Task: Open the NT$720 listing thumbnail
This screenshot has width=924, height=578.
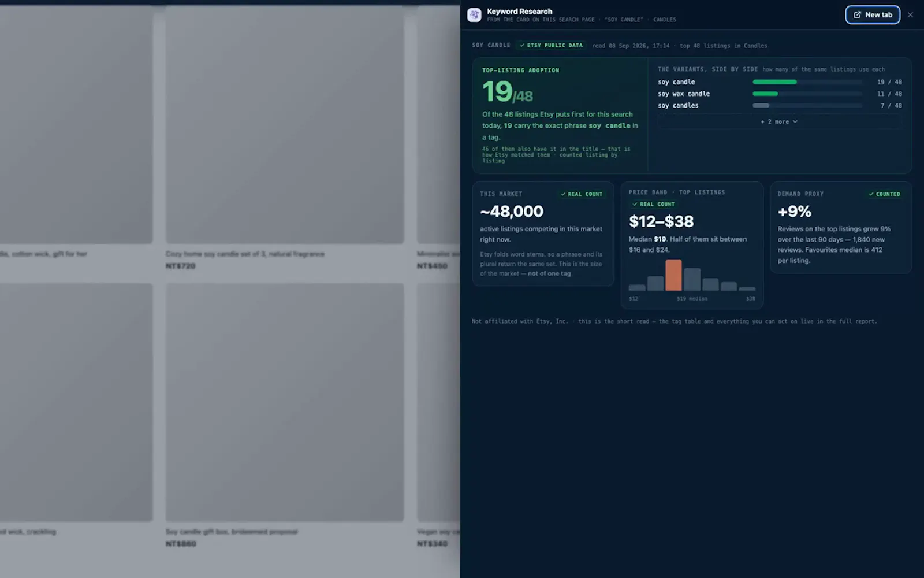Action: tap(285, 125)
